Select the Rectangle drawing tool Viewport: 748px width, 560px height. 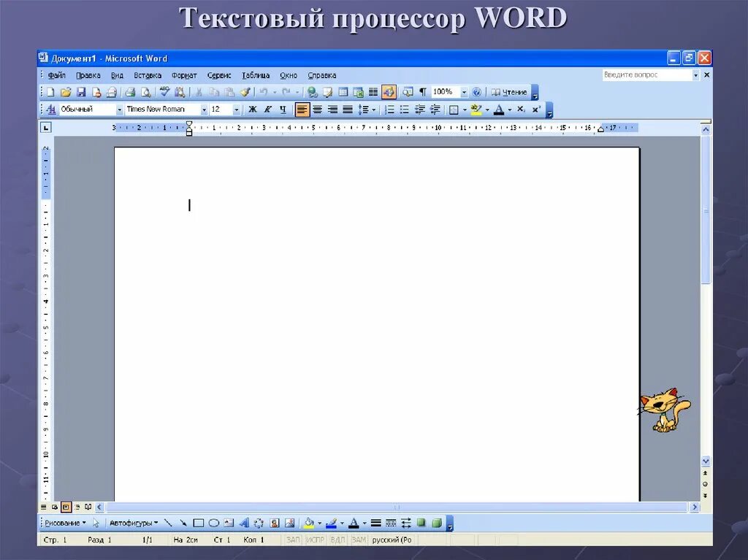coord(199,523)
